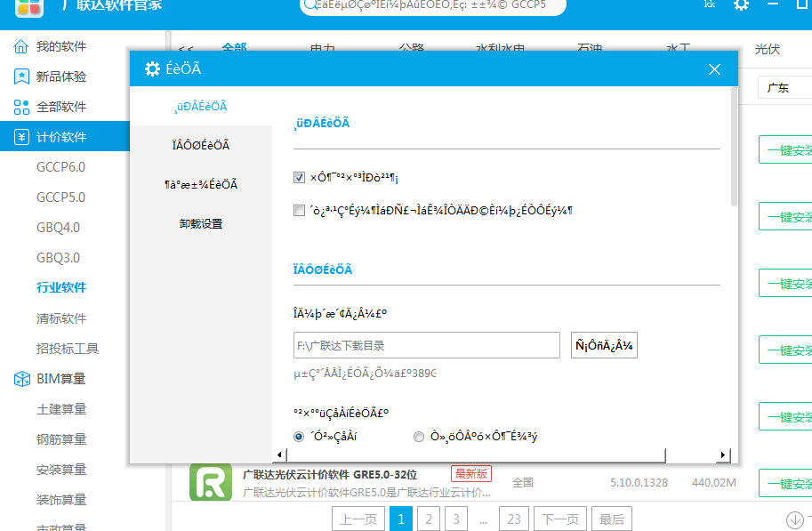This screenshot has height=531, width=812.
Task: Click the << tab scroll arrow
Action: (x=186, y=50)
